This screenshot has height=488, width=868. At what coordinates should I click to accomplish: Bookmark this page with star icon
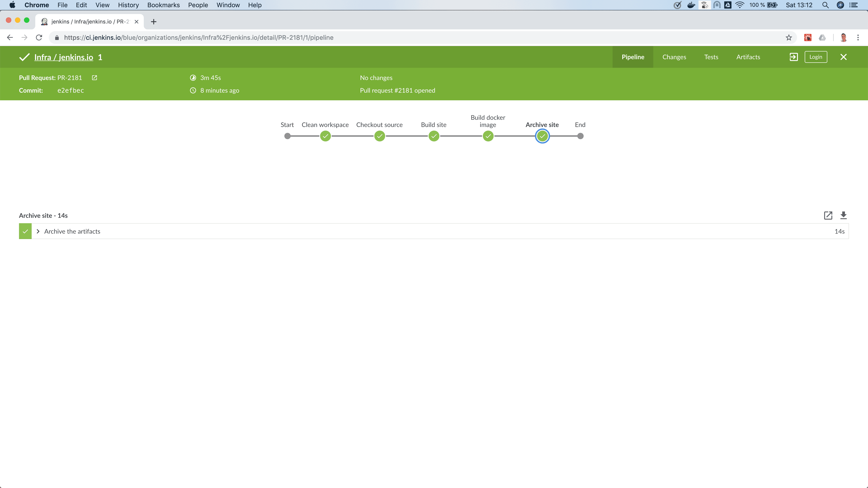point(788,37)
